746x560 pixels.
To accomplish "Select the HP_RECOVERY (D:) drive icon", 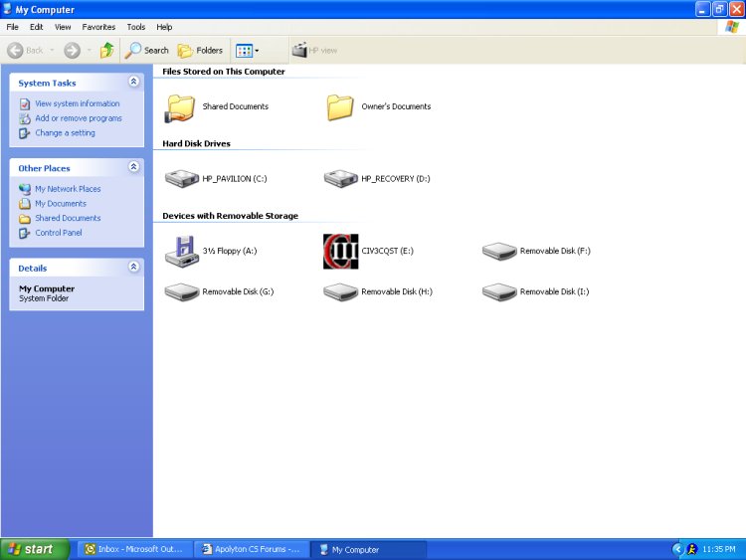I will tap(341, 179).
